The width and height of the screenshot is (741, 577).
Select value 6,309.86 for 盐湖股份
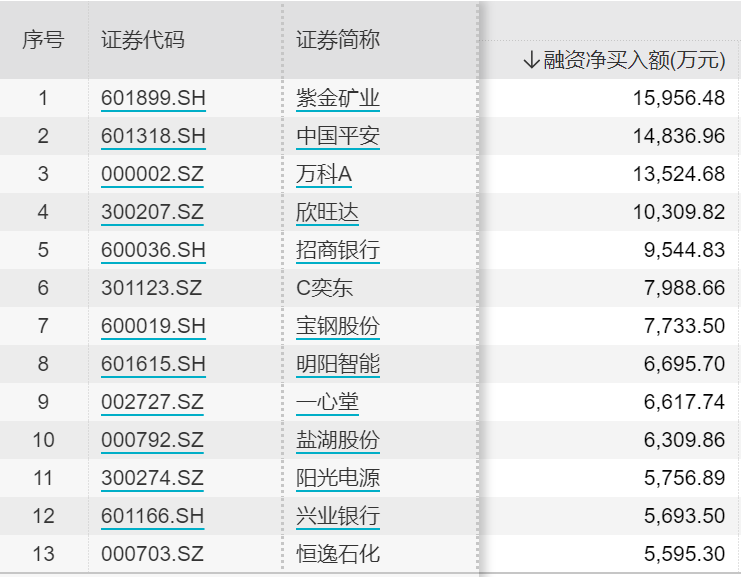(684, 440)
